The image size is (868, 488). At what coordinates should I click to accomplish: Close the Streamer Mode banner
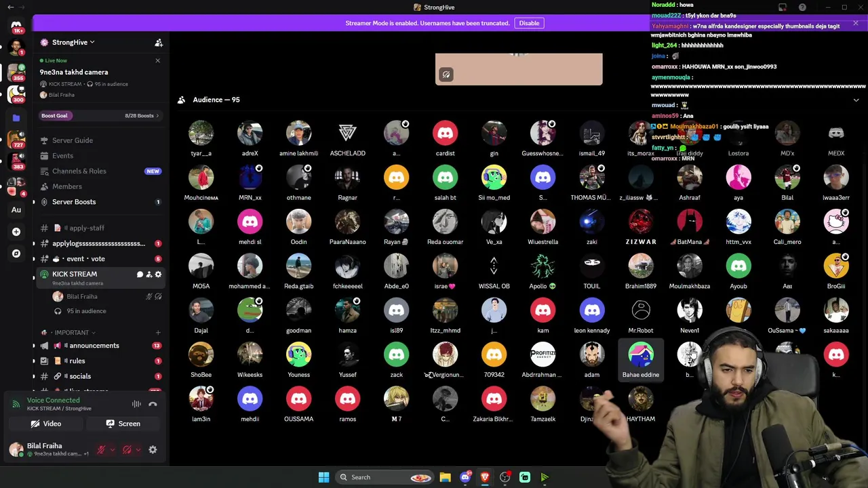(856, 23)
